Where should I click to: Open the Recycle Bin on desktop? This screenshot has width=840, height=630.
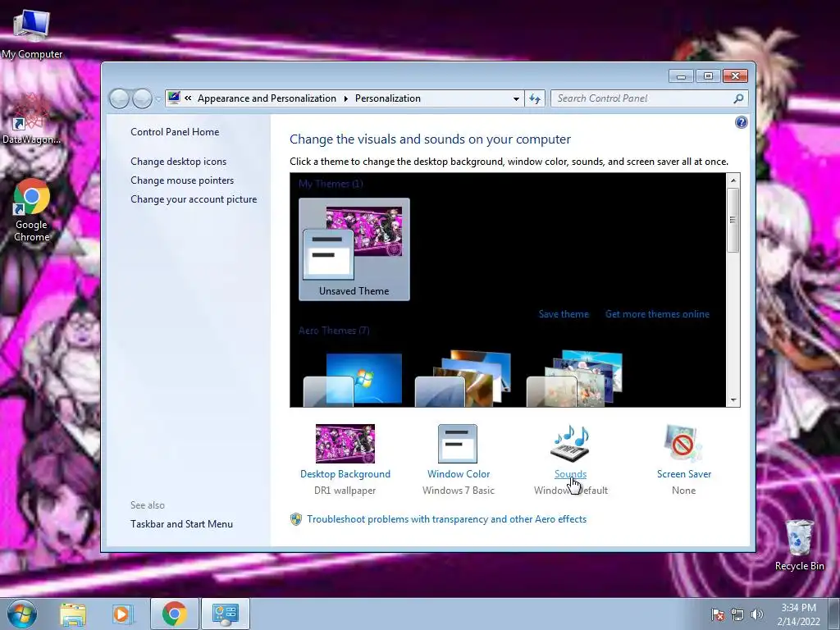pyautogui.click(x=799, y=545)
